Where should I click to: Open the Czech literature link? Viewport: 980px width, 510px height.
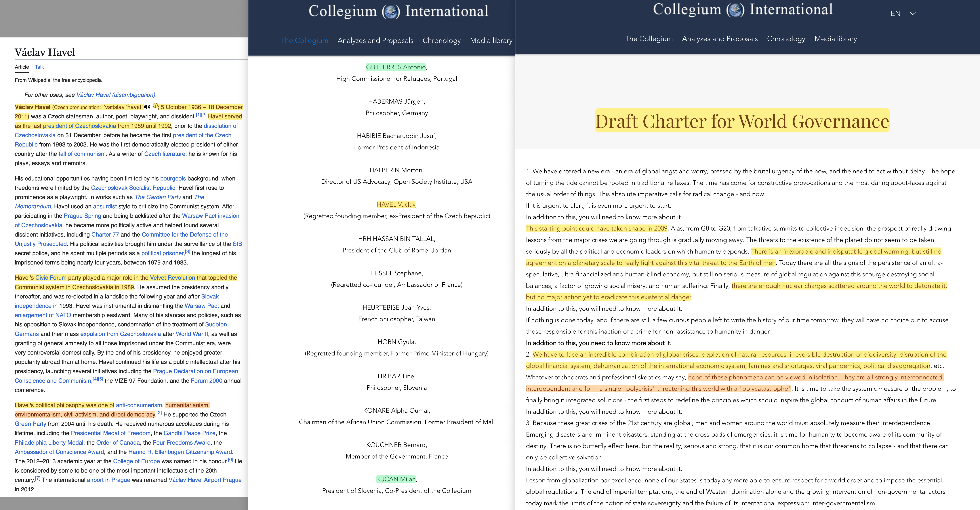[x=164, y=154]
